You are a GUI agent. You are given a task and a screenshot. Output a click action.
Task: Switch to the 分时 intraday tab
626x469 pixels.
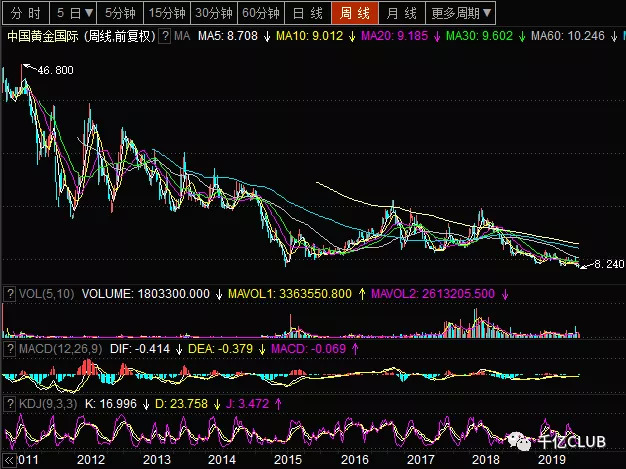point(26,13)
